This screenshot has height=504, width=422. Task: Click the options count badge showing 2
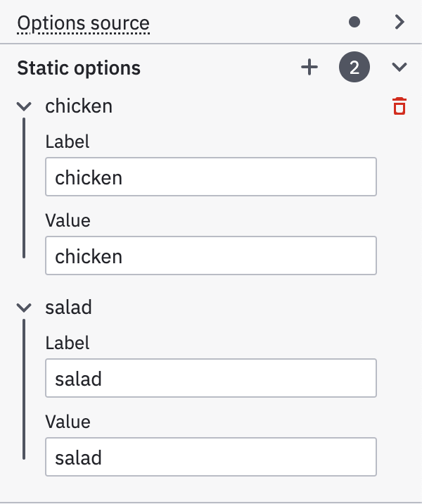(x=354, y=68)
